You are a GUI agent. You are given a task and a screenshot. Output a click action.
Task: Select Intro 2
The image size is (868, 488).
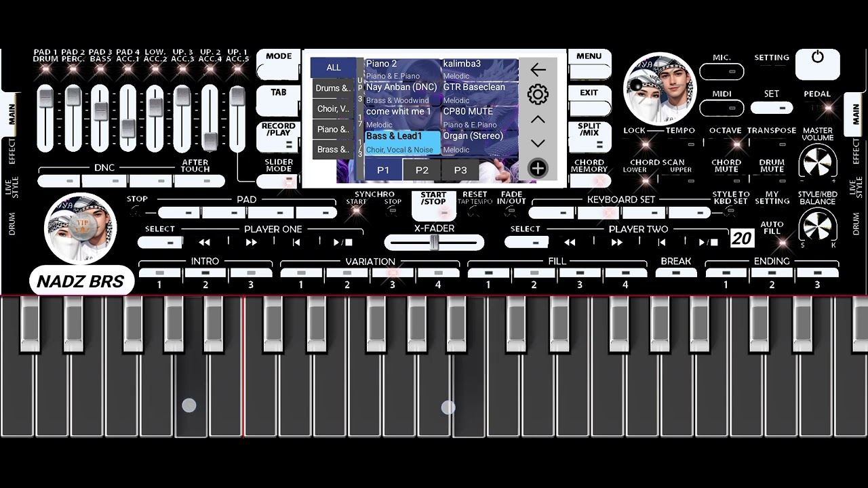[205, 273]
